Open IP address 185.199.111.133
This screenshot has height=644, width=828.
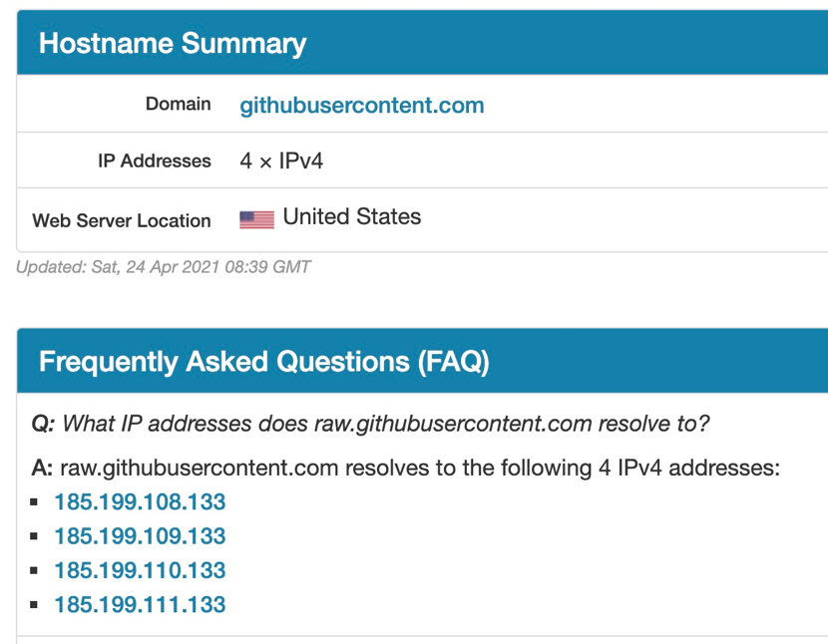140,604
